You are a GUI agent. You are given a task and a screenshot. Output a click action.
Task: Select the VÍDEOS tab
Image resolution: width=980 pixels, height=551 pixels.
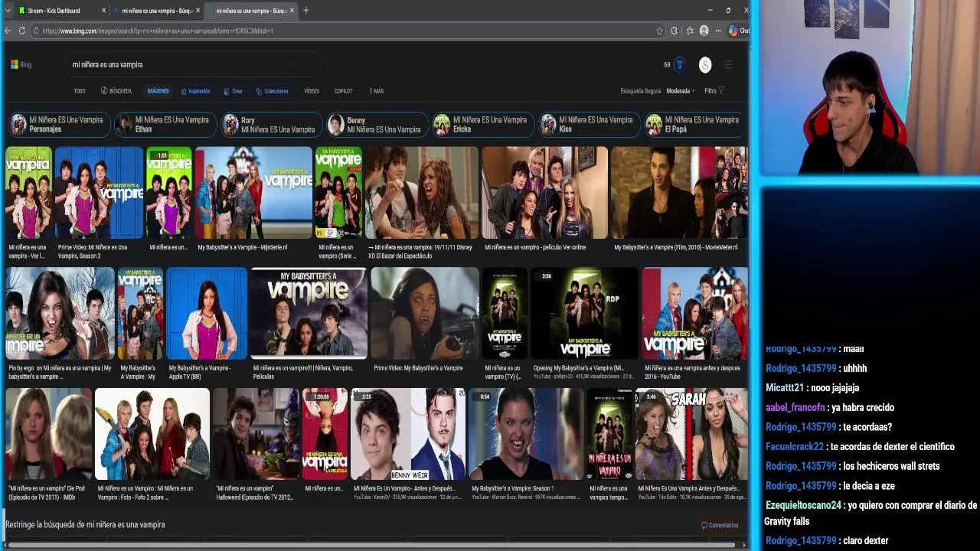[x=312, y=91]
